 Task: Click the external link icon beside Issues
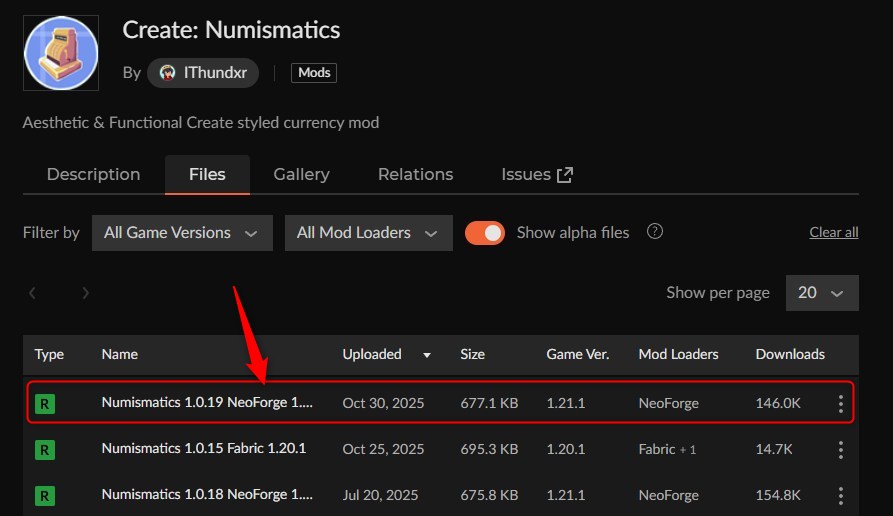pyautogui.click(x=564, y=175)
